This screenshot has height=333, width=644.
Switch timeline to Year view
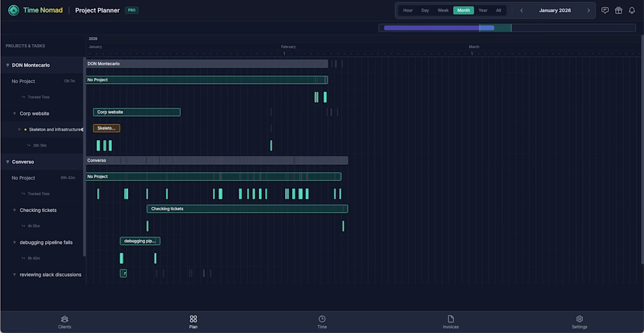[x=483, y=11]
